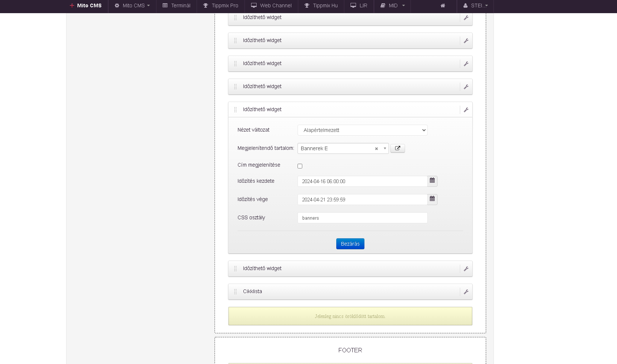
Task: Click the Mito CMS brand logo link
Action: click(86, 6)
